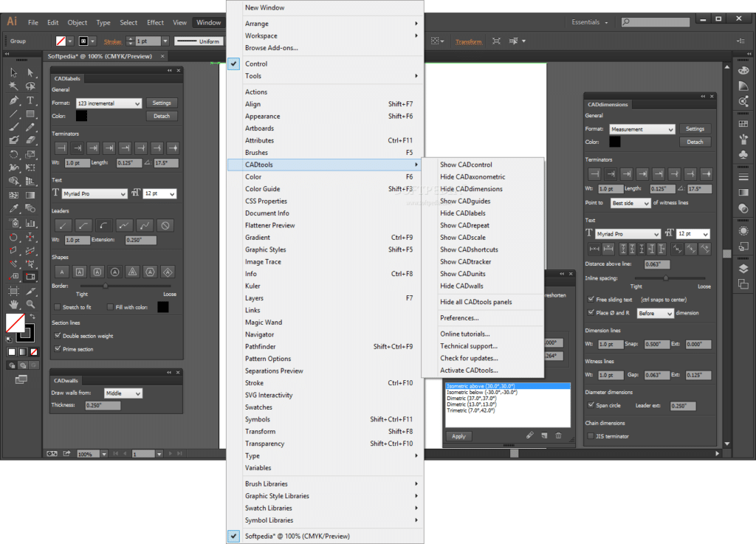Select the Magic Wand tool
The image size is (756, 544).
pos(13,86)
